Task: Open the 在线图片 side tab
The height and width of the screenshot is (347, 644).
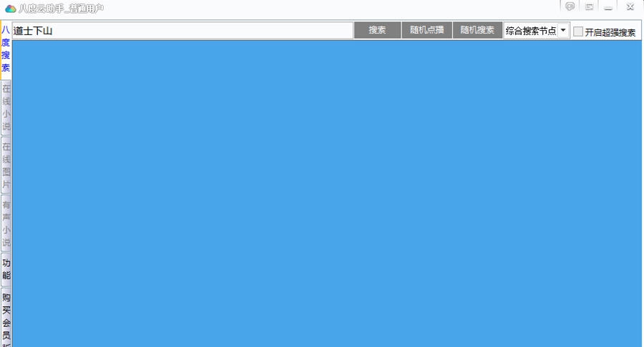Action: pos(6,165)
